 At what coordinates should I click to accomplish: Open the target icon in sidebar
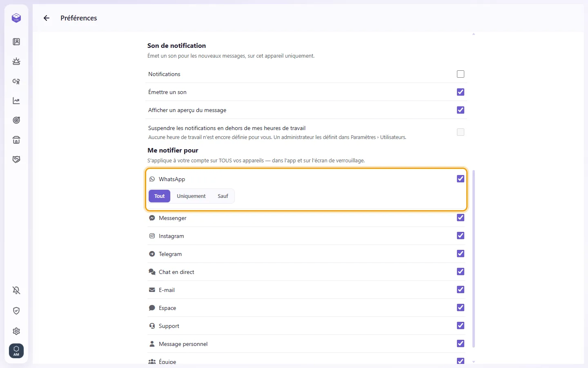tap(16, 120)
